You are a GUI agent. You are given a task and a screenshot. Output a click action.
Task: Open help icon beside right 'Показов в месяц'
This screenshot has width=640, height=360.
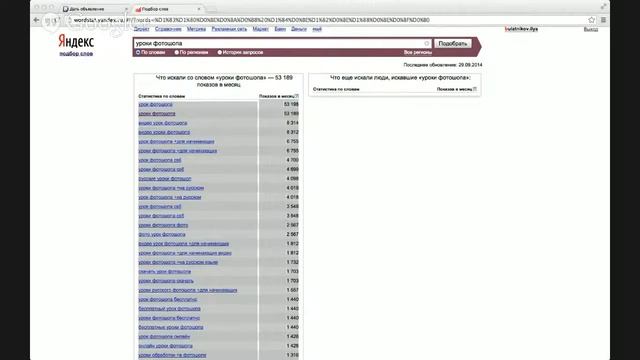pos(475,89)
